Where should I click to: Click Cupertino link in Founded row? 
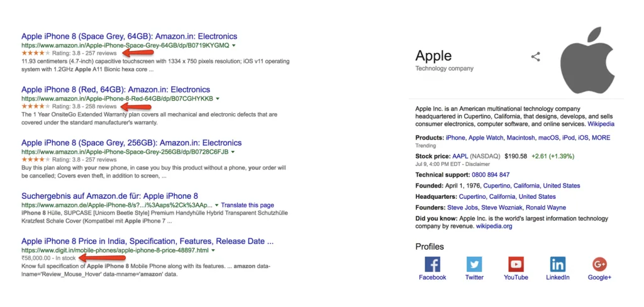coord(498,186)
